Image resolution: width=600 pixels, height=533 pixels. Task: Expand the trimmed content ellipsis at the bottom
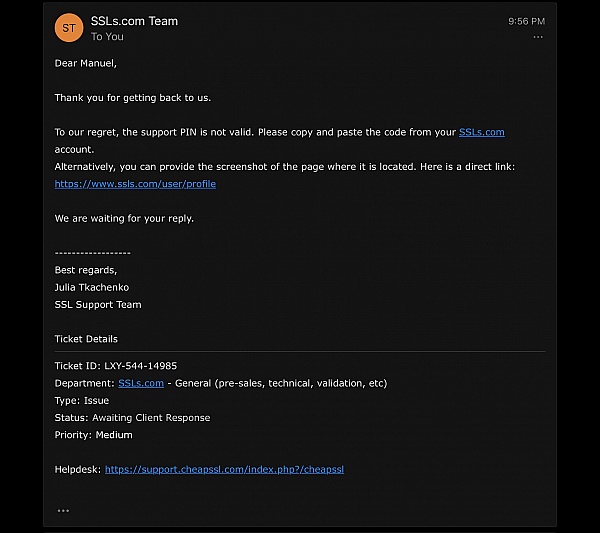point(63,510)
